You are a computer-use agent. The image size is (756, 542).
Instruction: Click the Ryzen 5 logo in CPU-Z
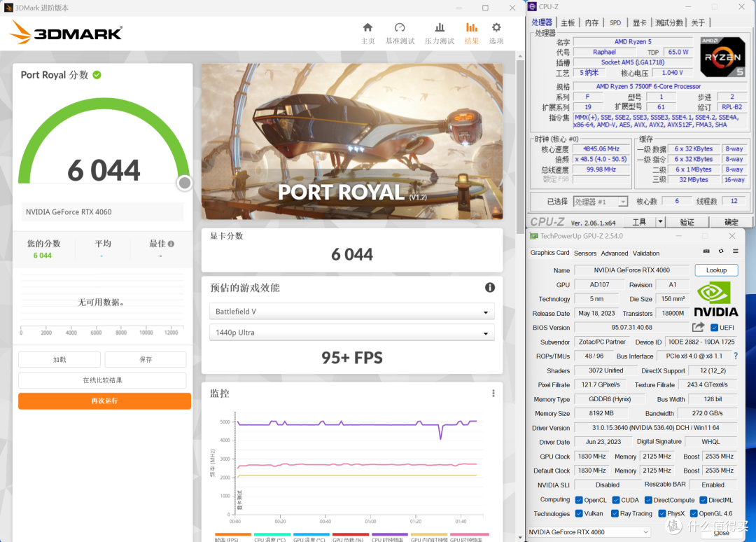tap(722, 57)
